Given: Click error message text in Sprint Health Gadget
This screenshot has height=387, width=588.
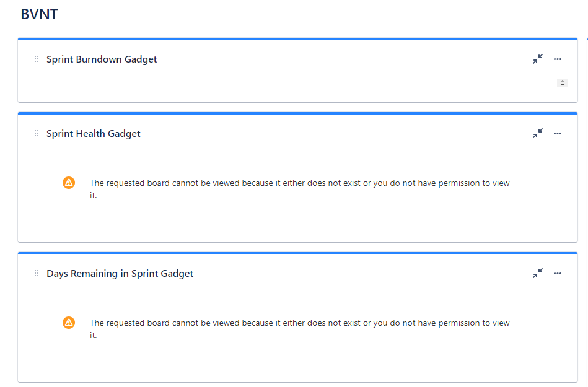Looking at the screenshot, I should tap(300, 189).
